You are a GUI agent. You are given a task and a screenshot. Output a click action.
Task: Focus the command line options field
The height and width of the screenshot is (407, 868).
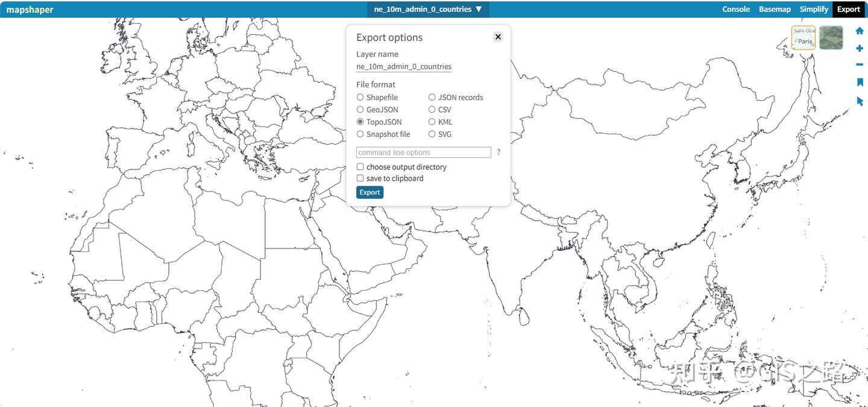tap(424, 153)
